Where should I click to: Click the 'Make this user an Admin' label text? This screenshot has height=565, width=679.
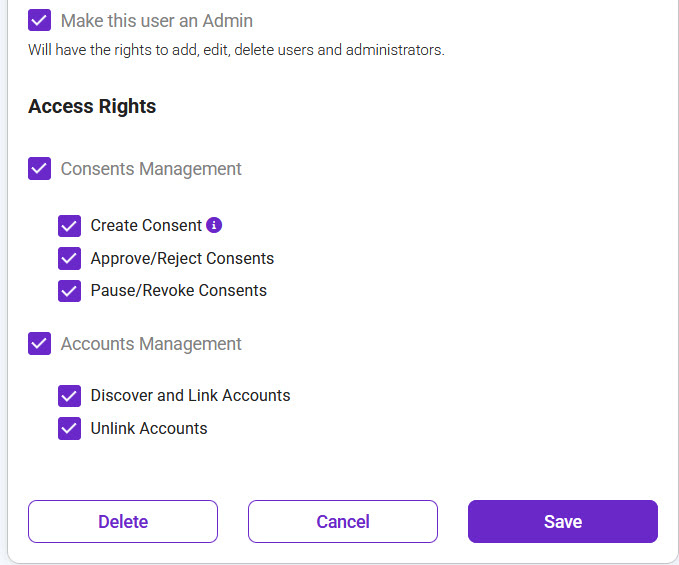156,20
